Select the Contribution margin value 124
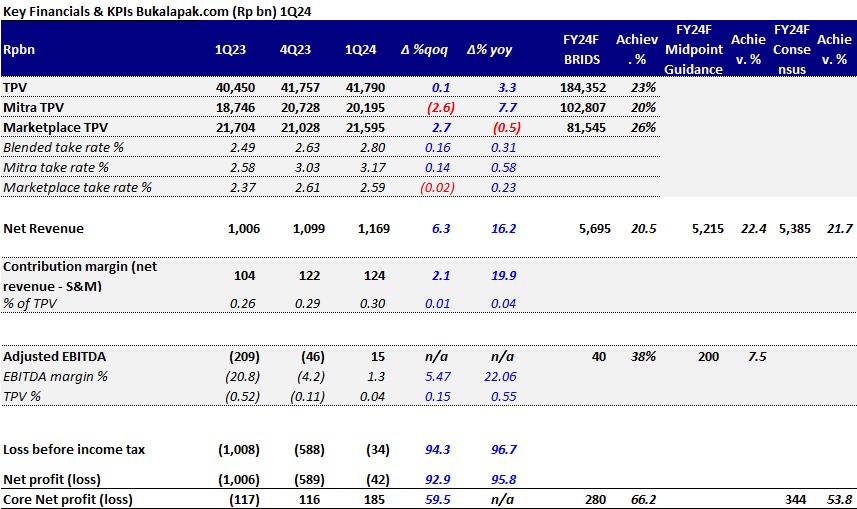The image size is (857, 509). click(x=374, y=276)
